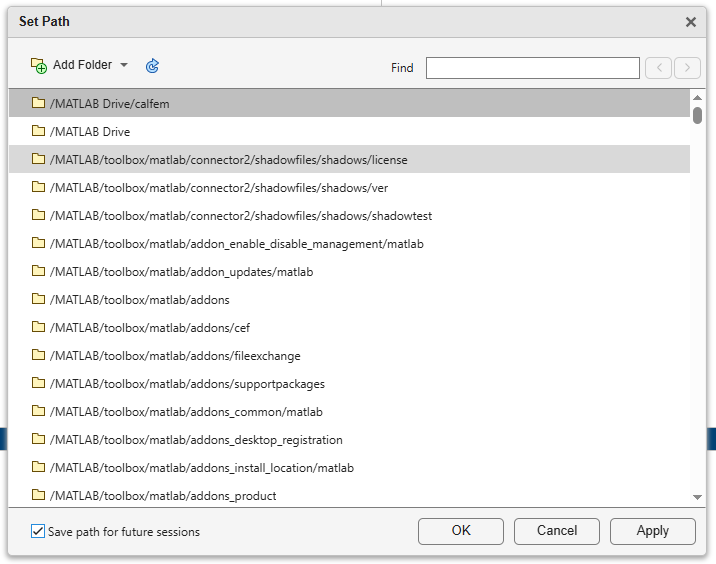This screenshot has width=716, height=564.
Task: Click the Cancel button
Action: [557, 531]
